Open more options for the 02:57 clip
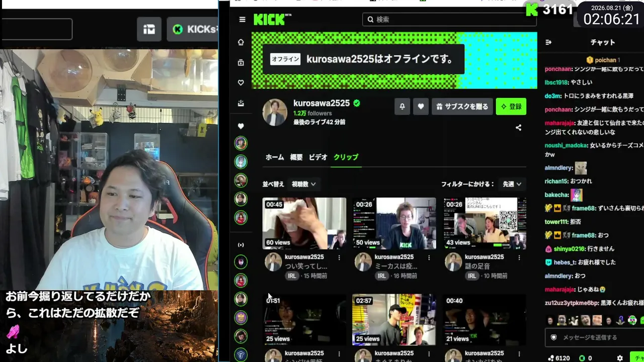This screenshot has width=644, height=362. 429,354
